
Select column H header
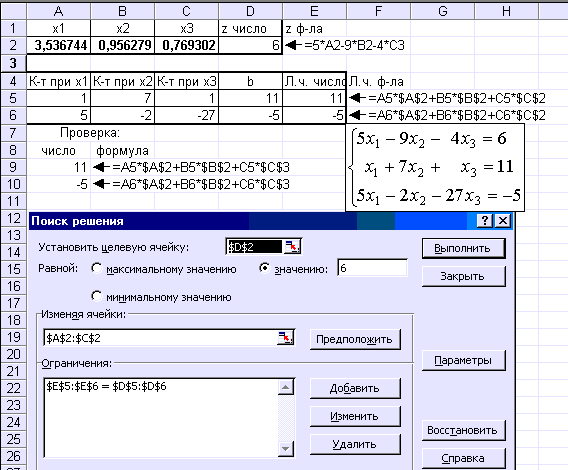pos(506,11)
